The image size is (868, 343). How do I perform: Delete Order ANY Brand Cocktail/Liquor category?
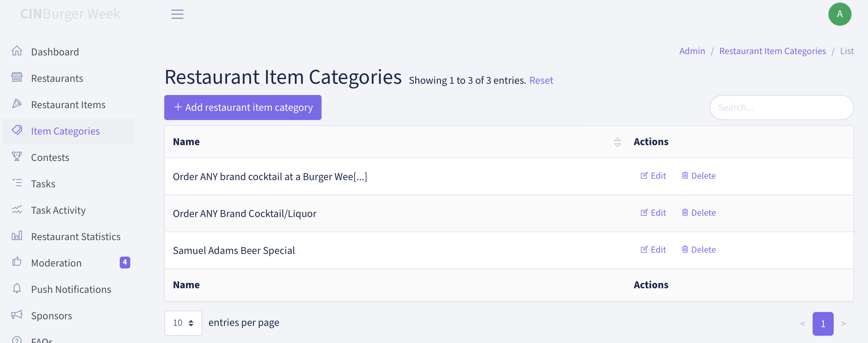click(698, 213)
